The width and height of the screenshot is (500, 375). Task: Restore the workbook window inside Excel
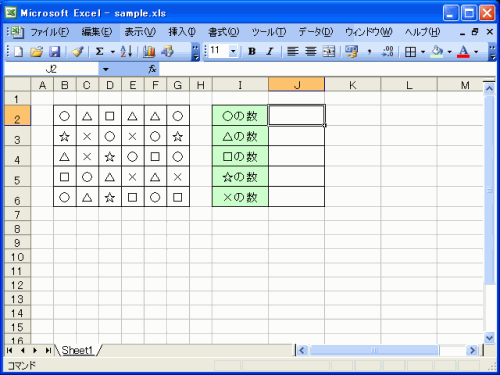click(475, 32)
